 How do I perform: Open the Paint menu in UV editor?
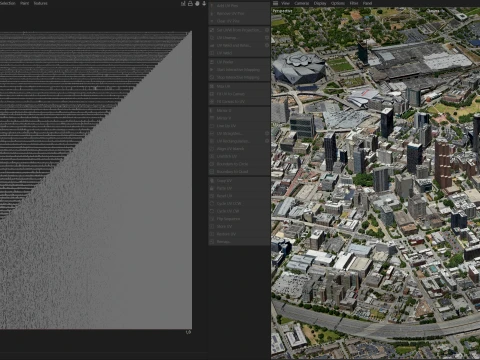[x=25, y=3]
